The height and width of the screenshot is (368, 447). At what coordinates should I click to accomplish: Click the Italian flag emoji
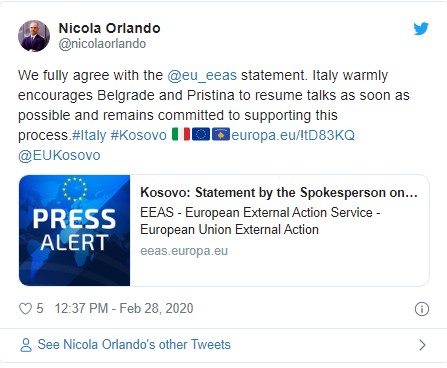pyautogui.click(x=181, y=135)
